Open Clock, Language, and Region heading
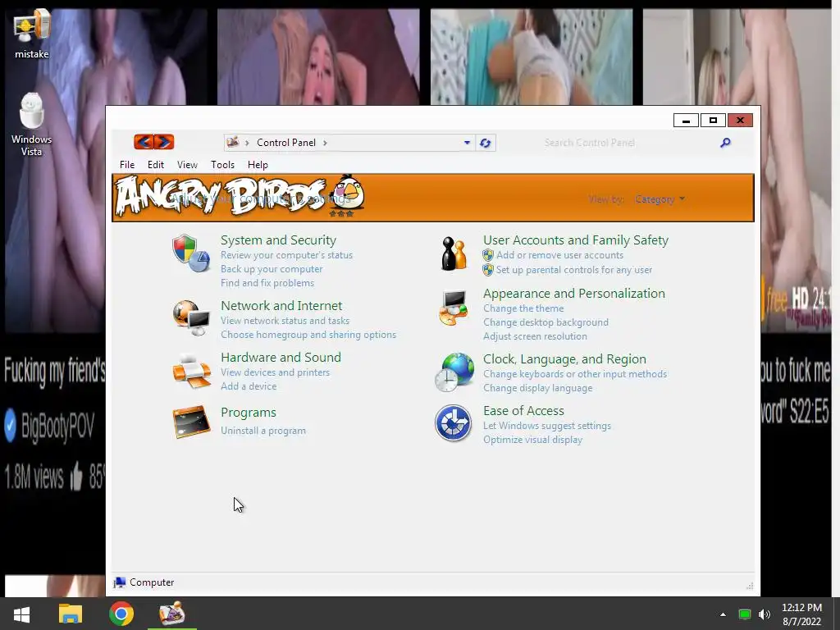 point(564,359)
